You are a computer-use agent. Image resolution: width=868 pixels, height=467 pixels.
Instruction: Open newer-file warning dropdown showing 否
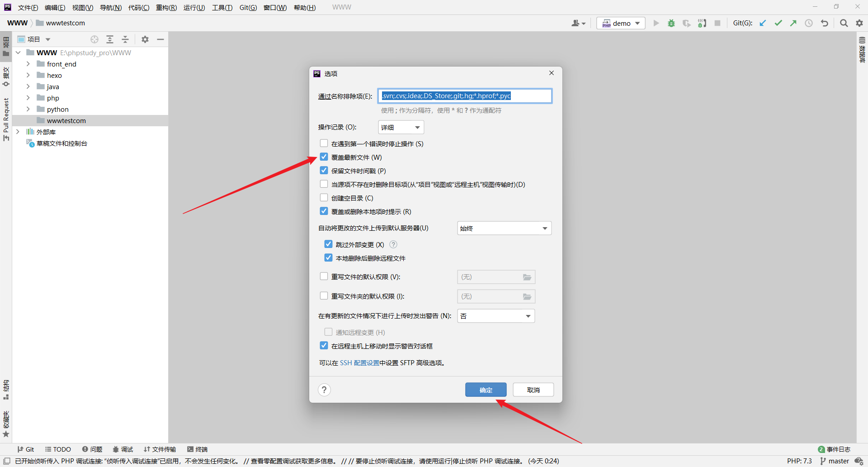tap(496, 316)
